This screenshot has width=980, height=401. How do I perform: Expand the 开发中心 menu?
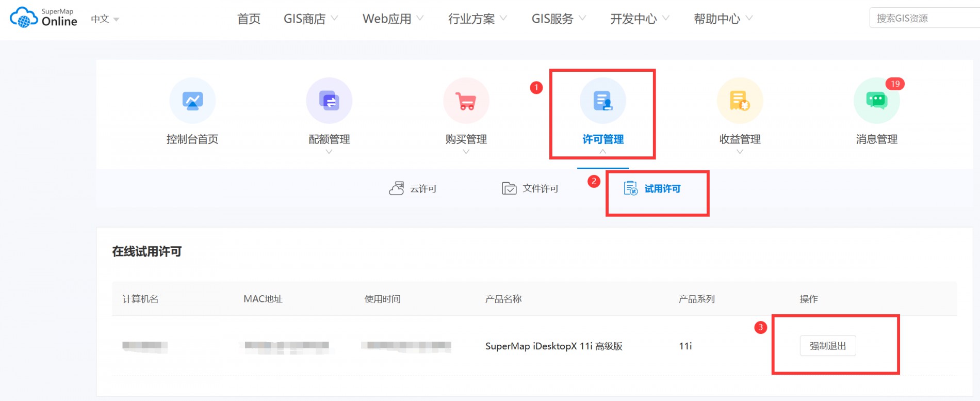tap(640, 19)
